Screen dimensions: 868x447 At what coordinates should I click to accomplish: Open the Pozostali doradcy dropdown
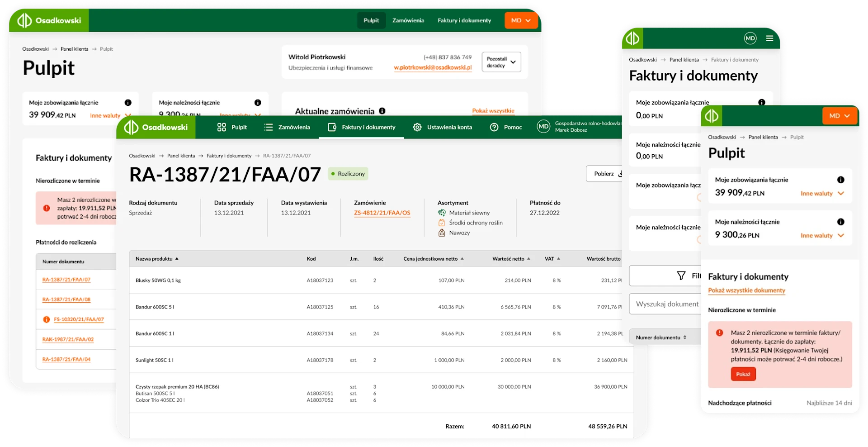tap(501, 62)
